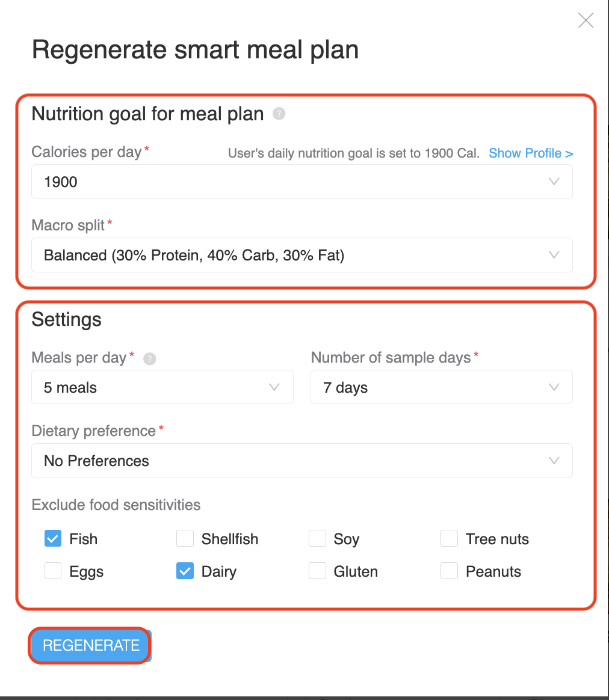Open the Calories per day dropdown arrow
609x700 pixels.
pos(554,182)
